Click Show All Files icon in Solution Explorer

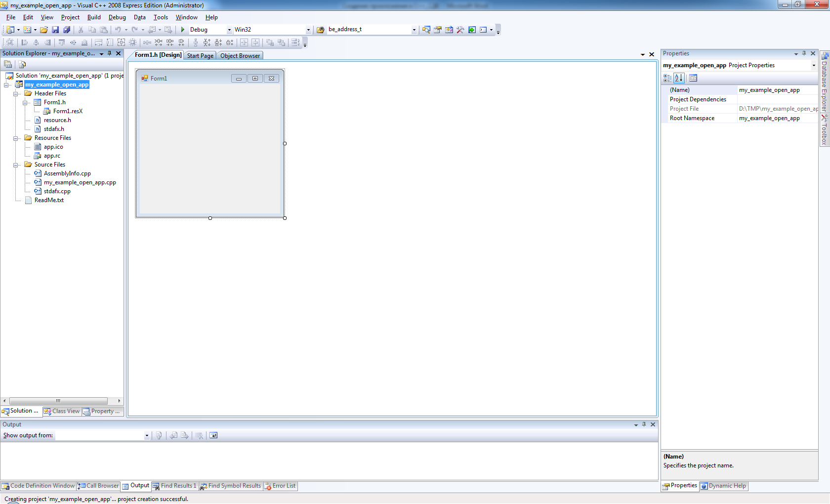22,64
